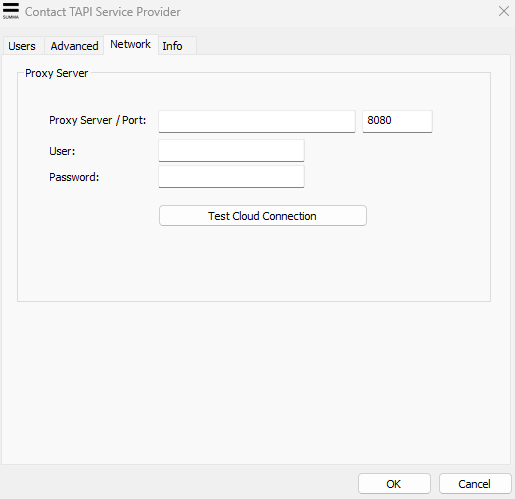Viewport: 515px width, 499px height.
Task: Close the Contact TAPI Service Provider dialog
Action: point(504,11)
